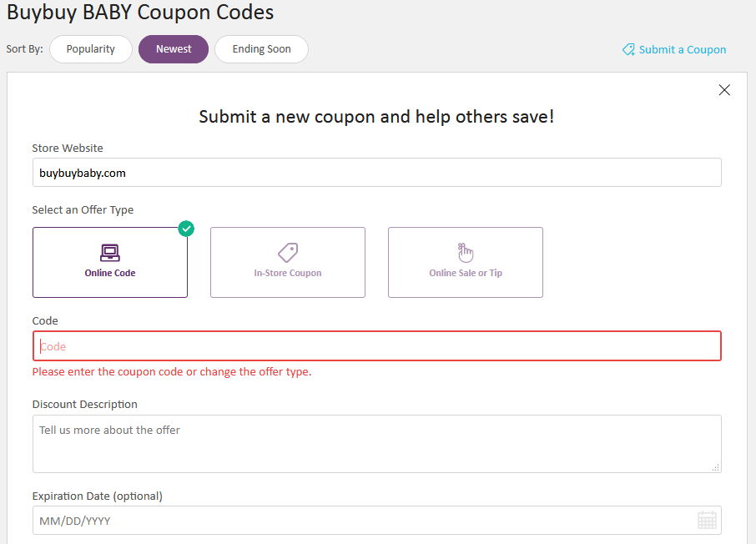Sort coupons by Popularity
756x544 pixels.
coord(91,49)
